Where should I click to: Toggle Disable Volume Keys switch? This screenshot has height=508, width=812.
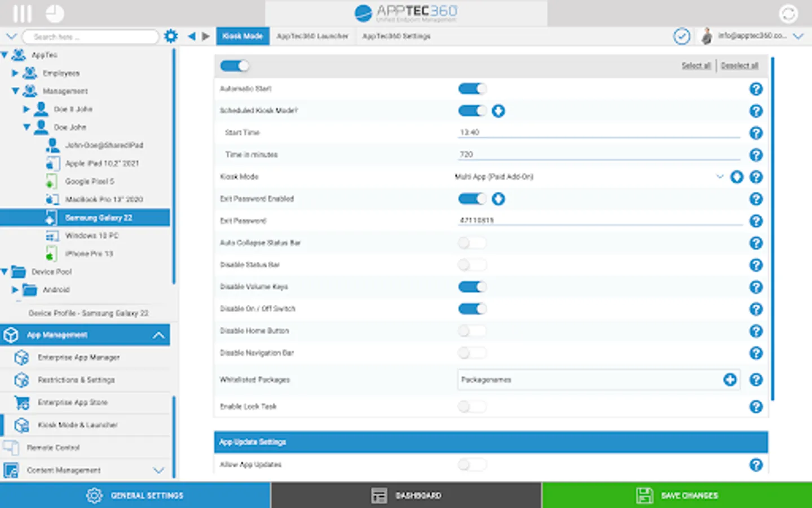pos(472,287)
